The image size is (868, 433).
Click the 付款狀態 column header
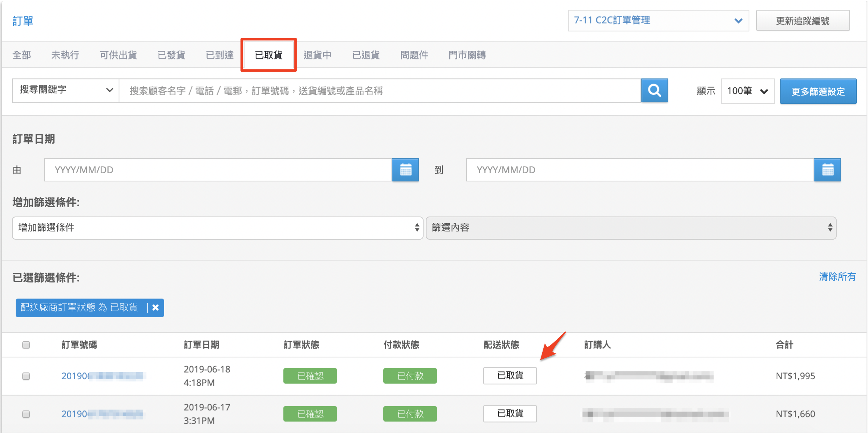(x=401, y=345)
